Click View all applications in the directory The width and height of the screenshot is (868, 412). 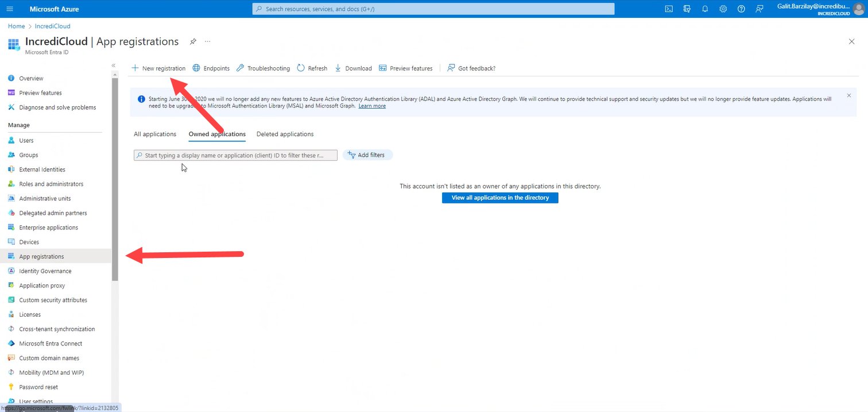click(500, 198)
